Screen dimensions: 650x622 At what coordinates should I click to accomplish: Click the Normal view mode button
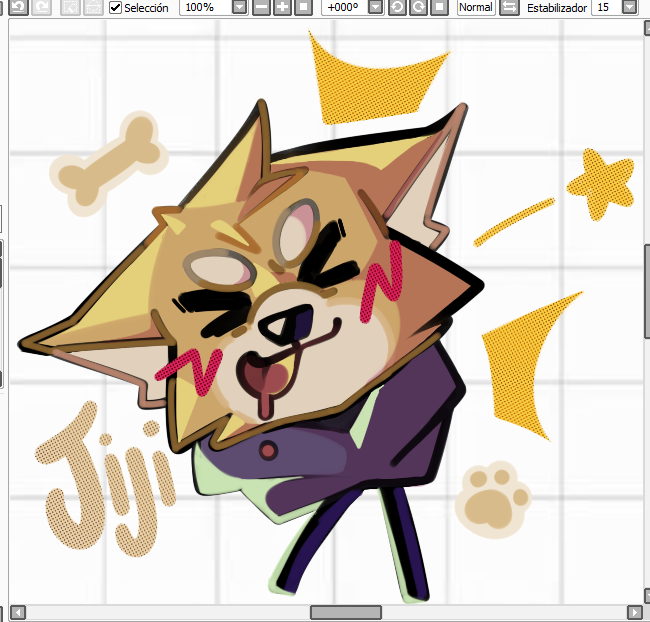[476, 7]
